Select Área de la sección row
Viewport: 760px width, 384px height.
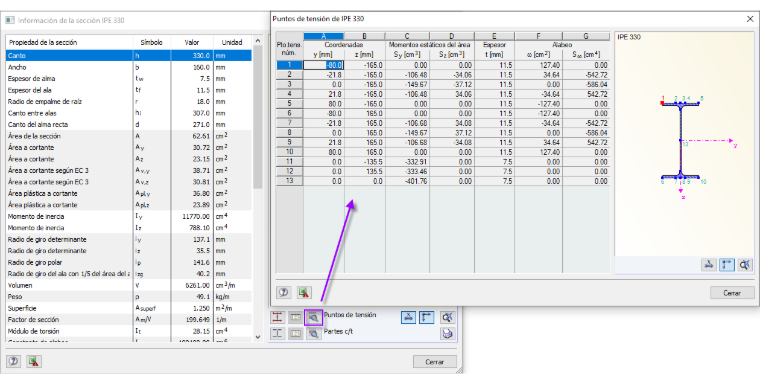point(129,136)
